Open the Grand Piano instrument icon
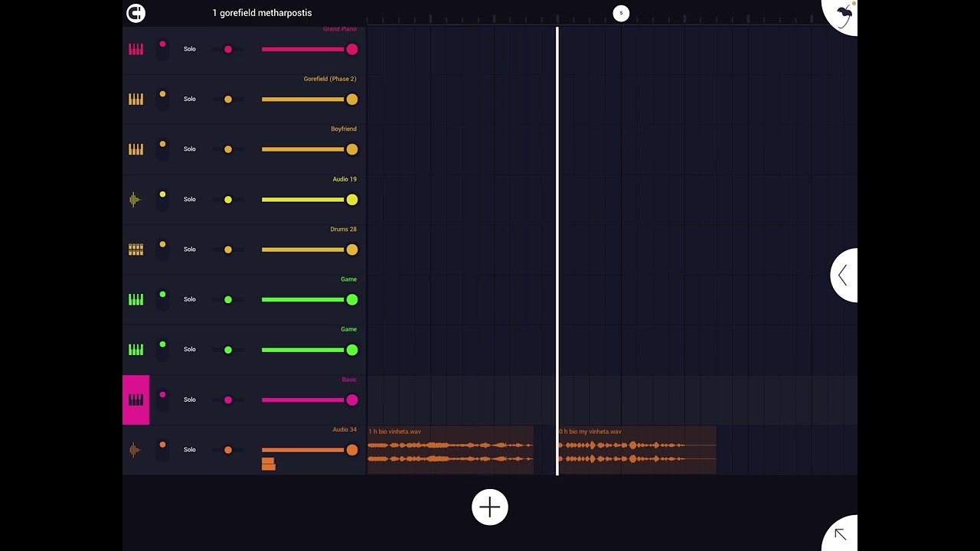This screenshot has height=551, width=980. click(x=136, y=49)
